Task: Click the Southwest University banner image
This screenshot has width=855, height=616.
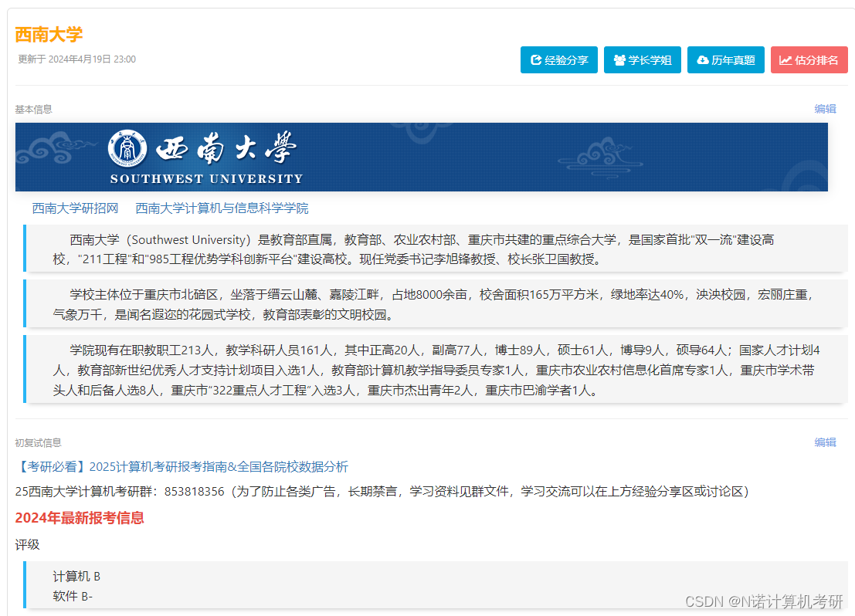Action: (x=422, y=157)
